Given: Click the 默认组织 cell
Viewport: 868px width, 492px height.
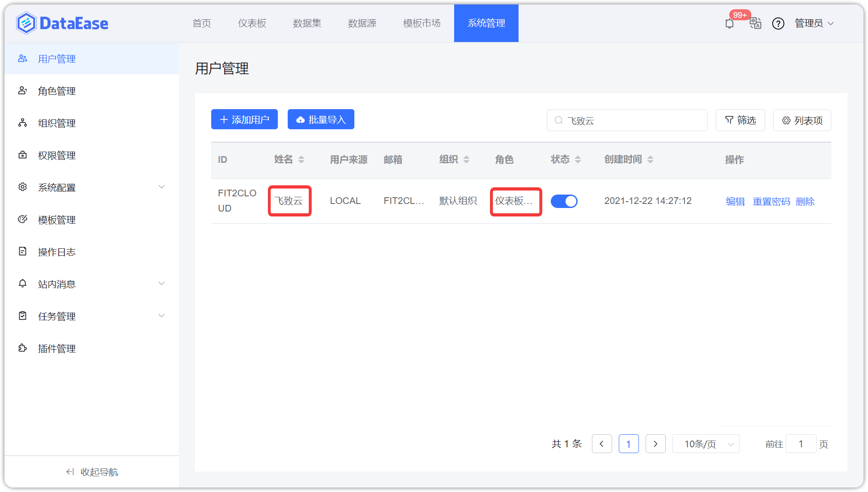Looking at the screenshot, I should 458,201.
